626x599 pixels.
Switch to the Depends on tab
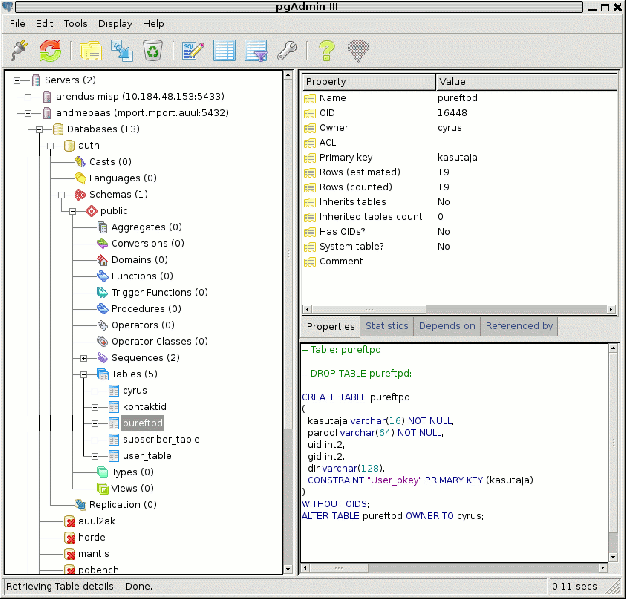click(447, 326)
